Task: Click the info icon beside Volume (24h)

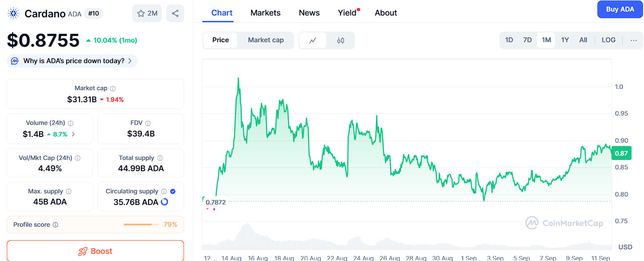Action: click(x=71, y=123)
